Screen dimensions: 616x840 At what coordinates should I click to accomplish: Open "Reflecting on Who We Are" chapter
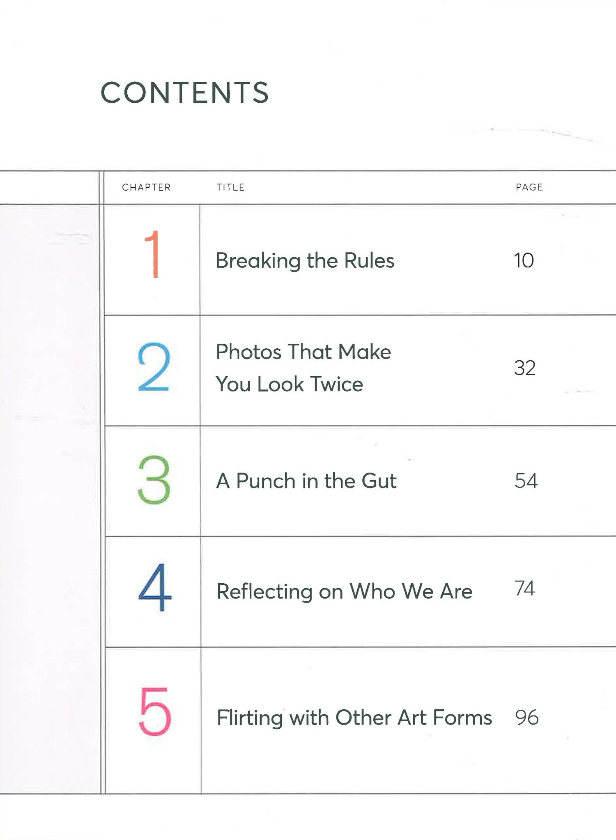click(344, 591)
